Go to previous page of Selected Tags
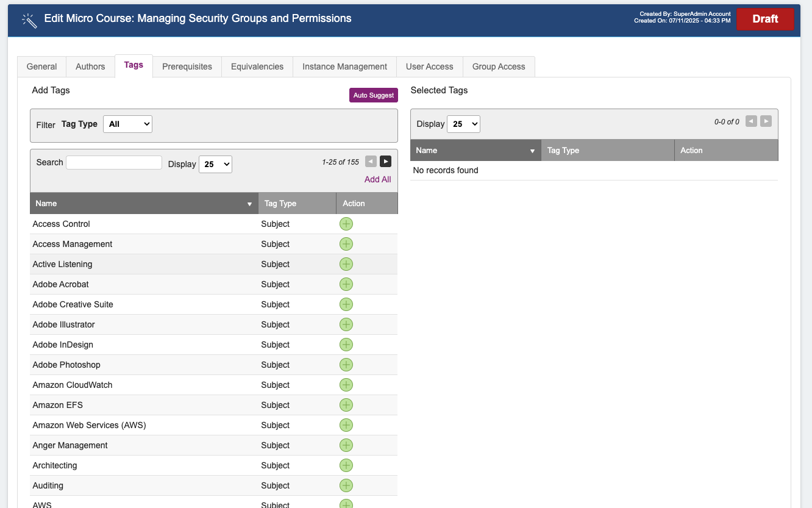 pyautogui.click(x=751, y=121)
